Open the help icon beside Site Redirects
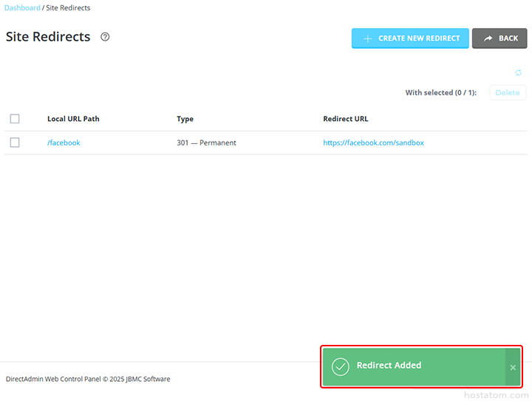Viewport: 532px width, 401px height. [105, 37]
